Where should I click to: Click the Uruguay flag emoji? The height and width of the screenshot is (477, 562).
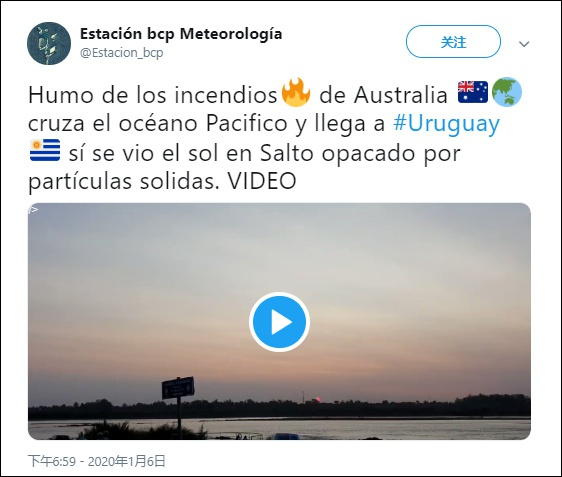(45, 150)
